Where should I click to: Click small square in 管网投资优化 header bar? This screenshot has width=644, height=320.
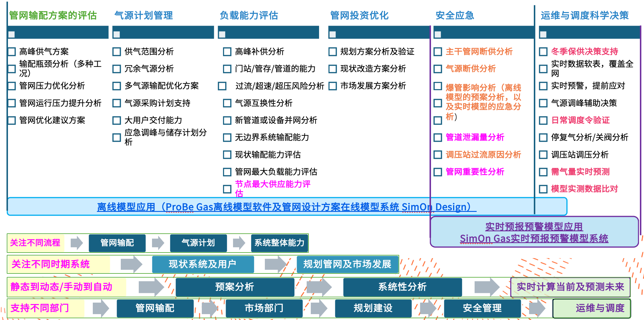(333, 34)
